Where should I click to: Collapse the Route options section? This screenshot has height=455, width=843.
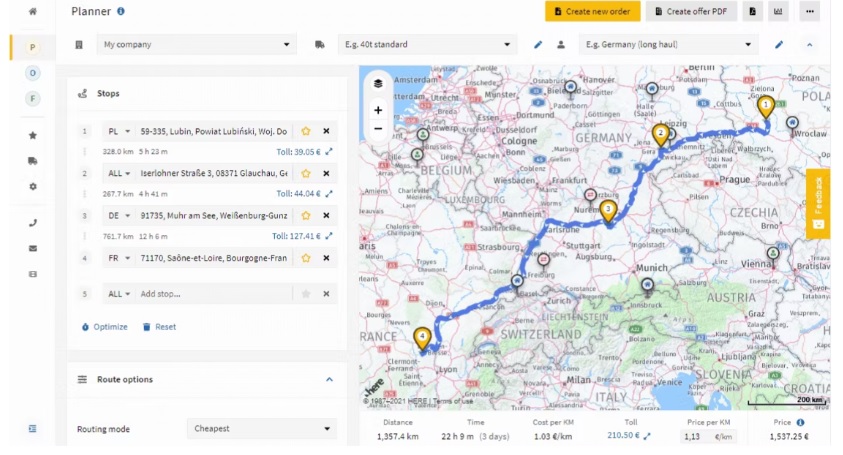(x=329, y=380)
